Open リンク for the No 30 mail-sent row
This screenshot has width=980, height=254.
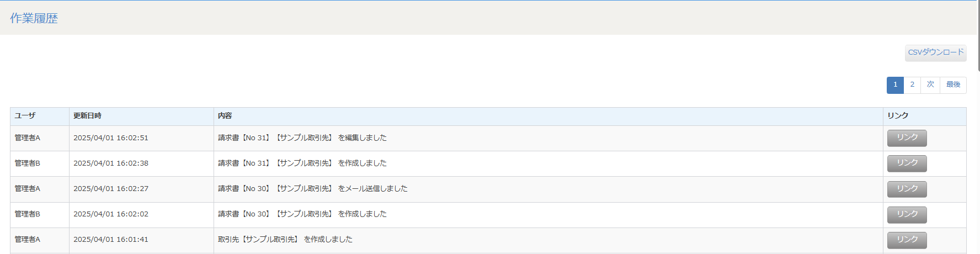pos(907,189)
